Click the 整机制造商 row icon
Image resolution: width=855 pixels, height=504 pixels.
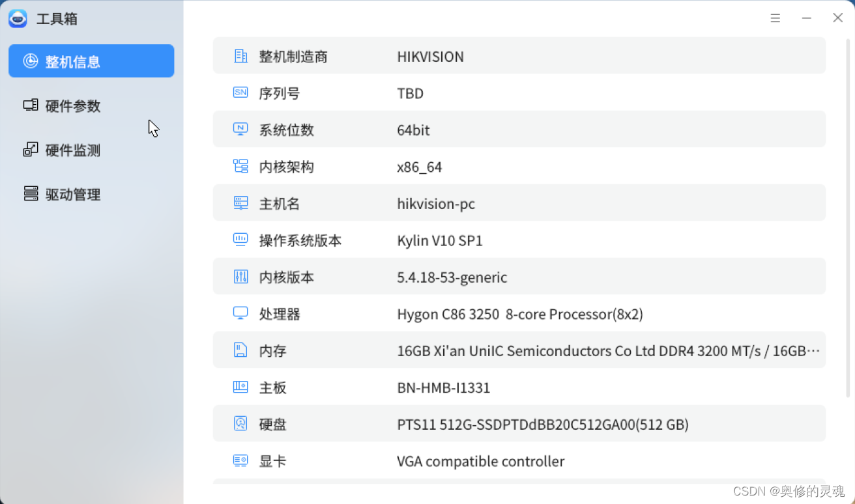coord(240,56)
